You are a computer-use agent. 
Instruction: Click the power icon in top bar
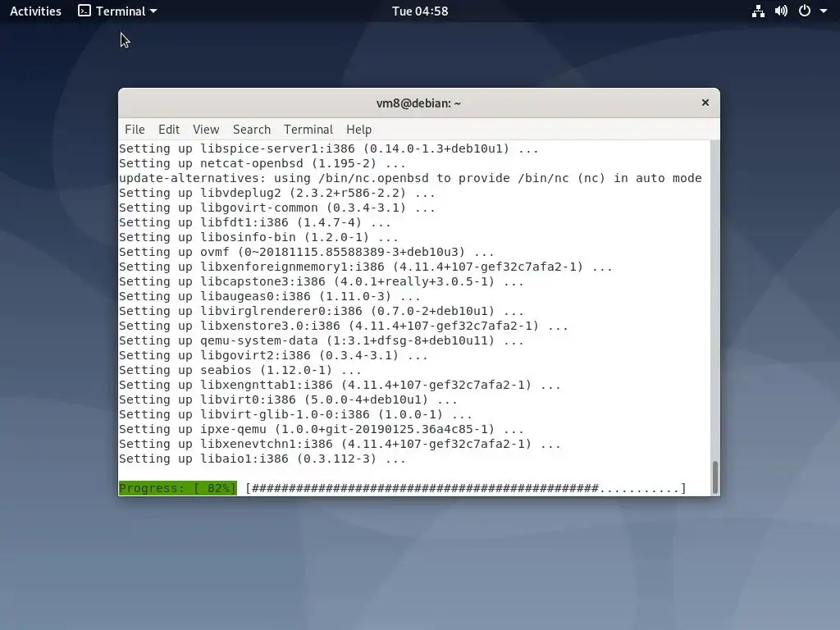pyautogui.click(x=805, y=11)
